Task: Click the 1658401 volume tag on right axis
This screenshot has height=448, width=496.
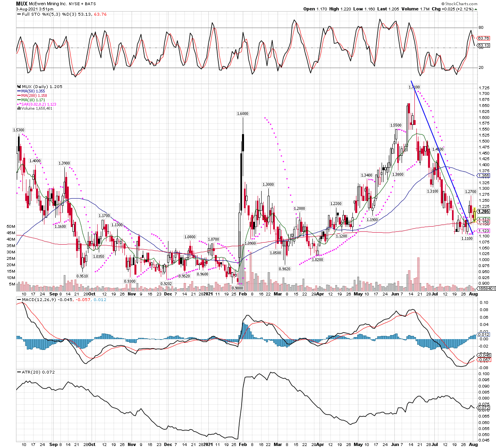Action: point(487,288)
